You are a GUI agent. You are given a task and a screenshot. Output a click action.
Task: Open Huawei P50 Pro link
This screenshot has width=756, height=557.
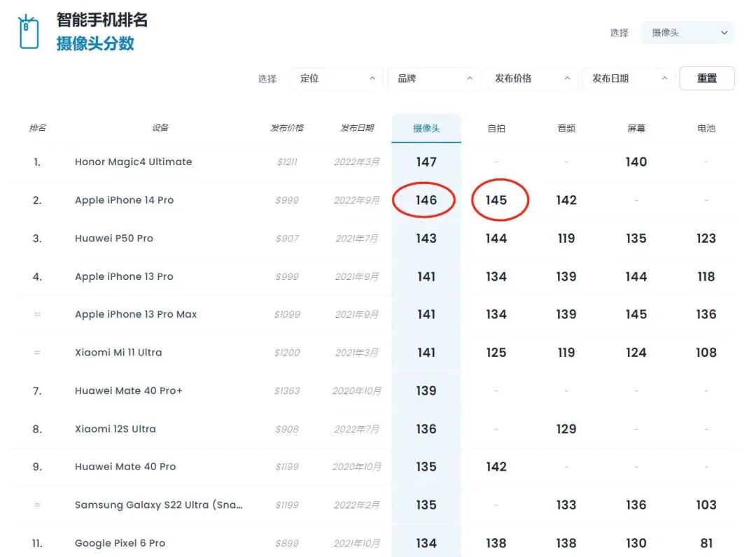click(x=114, y=238)
